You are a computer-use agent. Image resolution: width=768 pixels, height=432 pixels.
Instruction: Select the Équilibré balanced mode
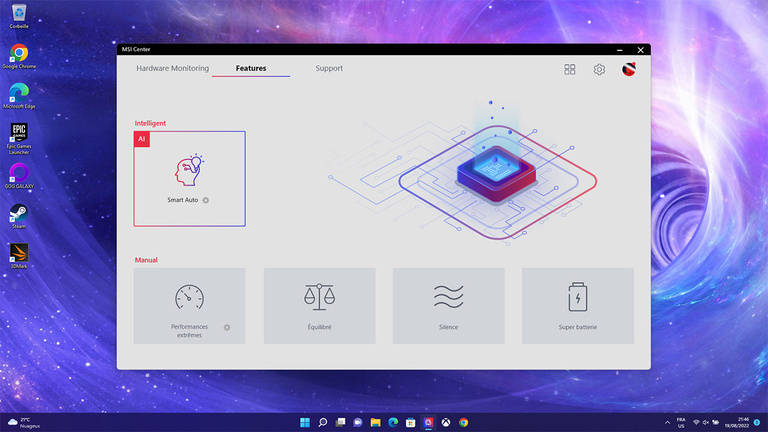[x=319, y=306]
